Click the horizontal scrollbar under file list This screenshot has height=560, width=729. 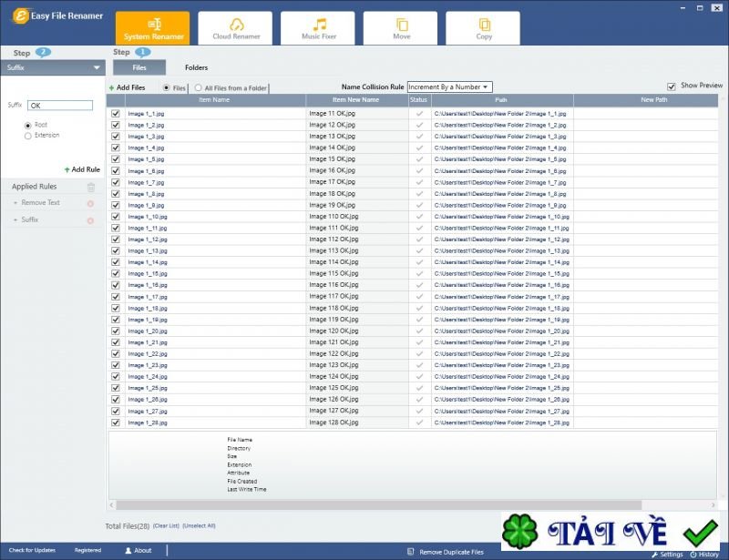coord(378,504)
